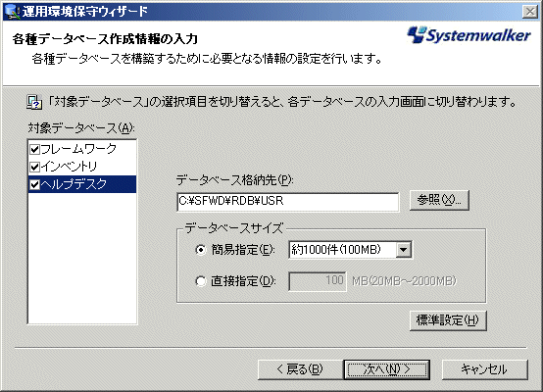Image resolution: width=543 pixels, height=392 pixels.
Task: Select the インベントリ list row text
Action: point(69,167)
